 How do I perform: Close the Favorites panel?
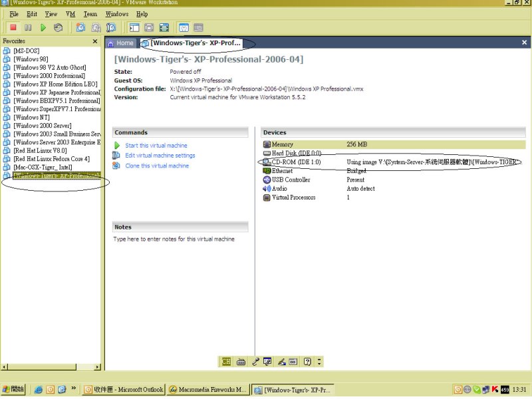pyautogui.click(x=95, y=41)
